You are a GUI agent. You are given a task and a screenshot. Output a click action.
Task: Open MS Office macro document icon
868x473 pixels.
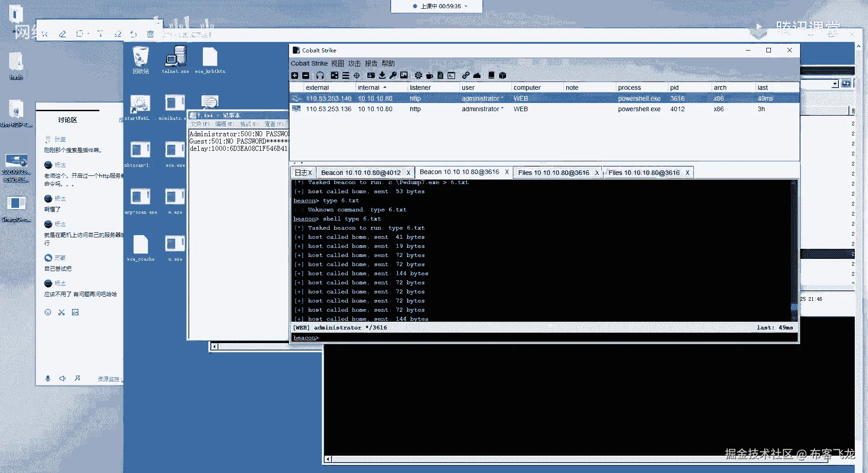tap(440, 75)
